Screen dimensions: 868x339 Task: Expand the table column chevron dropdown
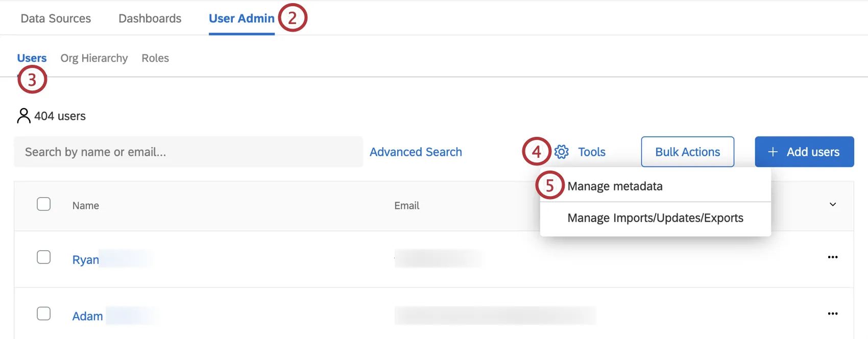[832, 204]
